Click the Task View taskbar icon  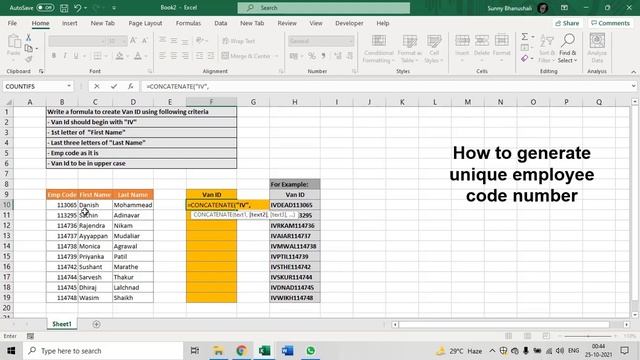(x=195, y=351)
